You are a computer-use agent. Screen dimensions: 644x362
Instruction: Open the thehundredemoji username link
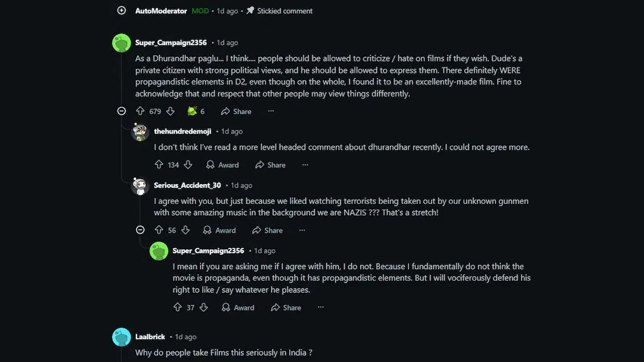[182, 131]
